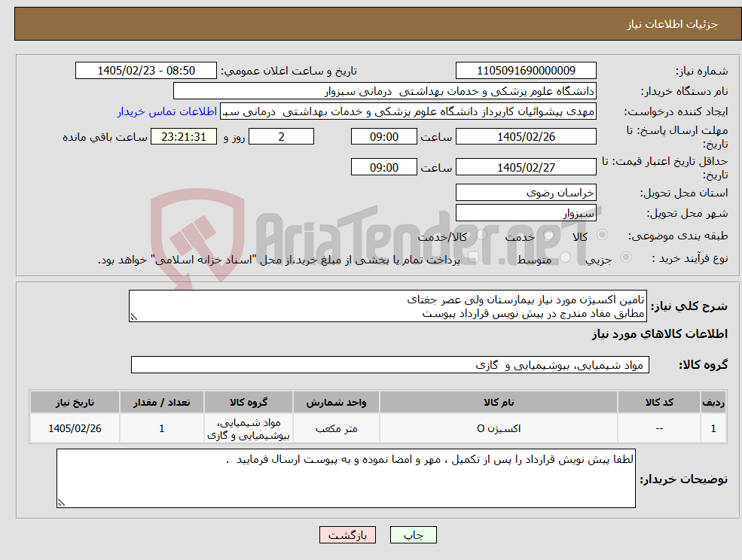Click the need number field 1105091690000009
Viewport: 742px width, 560px height.
click(x=526, y=71)
